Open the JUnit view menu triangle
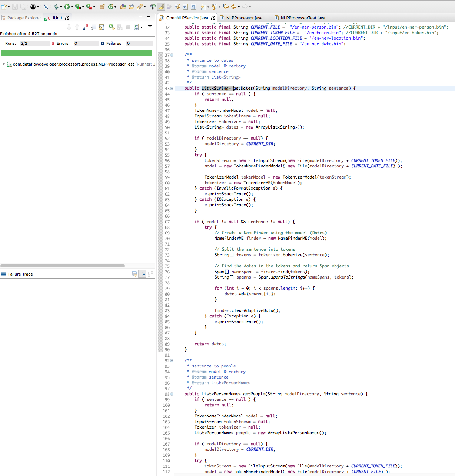This screenshot has width=455, height=476. pyautogui.click(x=150, y=26)
